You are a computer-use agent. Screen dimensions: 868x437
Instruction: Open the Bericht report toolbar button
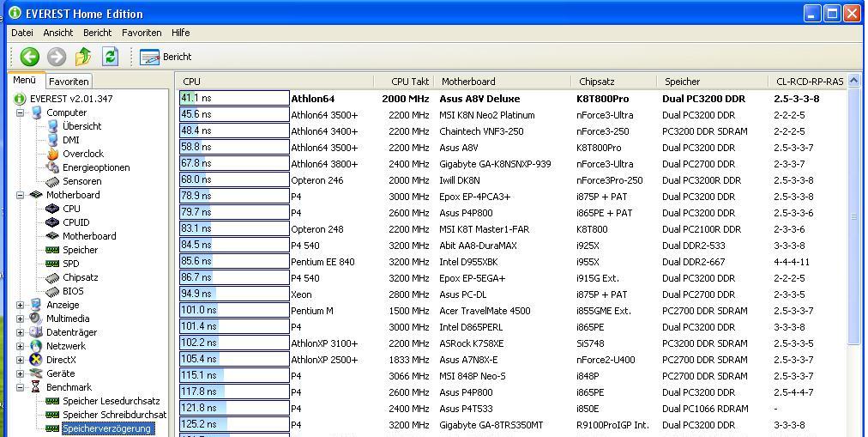point(166,57)
